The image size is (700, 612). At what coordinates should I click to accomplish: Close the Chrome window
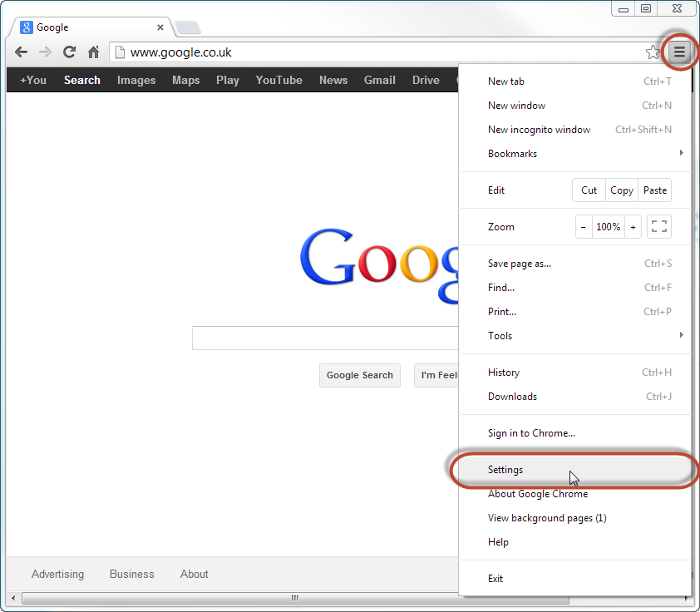pos(677,9)
